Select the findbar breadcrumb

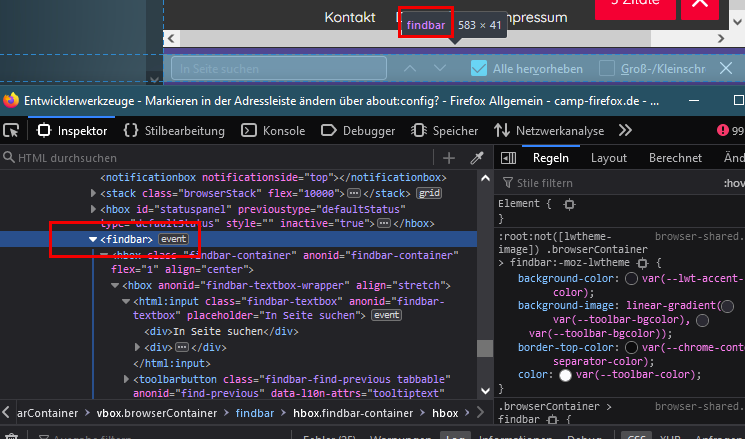click(255, 413)
